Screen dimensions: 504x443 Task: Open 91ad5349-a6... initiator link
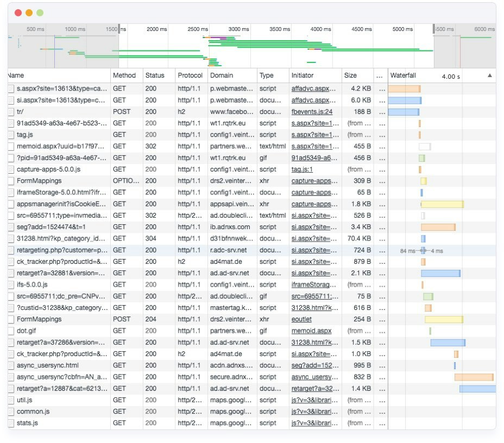point(314,158)
